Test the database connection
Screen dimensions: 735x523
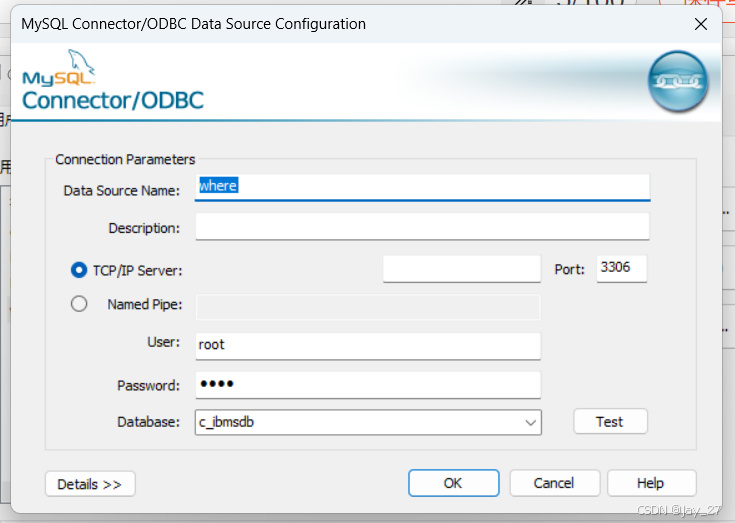610,421
